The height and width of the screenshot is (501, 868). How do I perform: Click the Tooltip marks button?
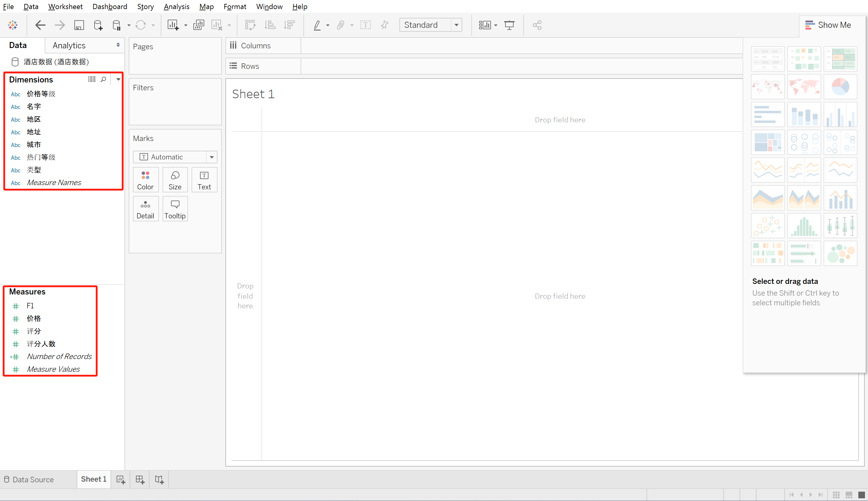[x=175, y=209]
